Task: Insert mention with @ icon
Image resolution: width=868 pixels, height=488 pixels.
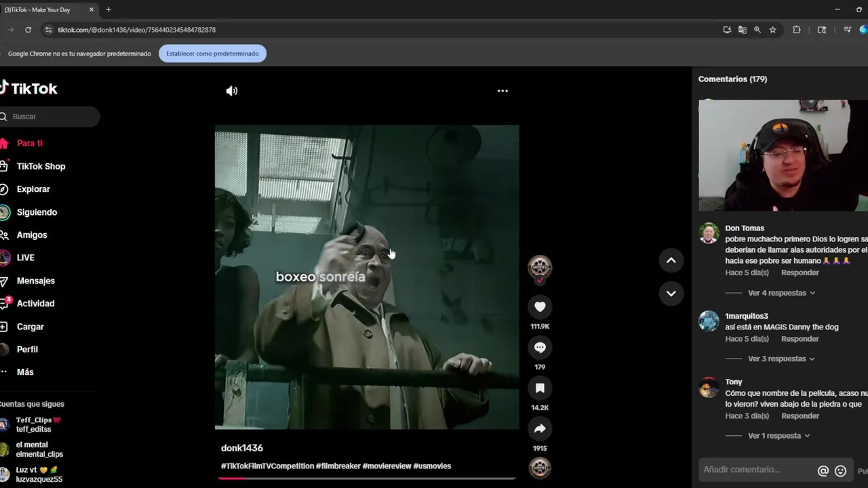Action: (x=823, y=471)
